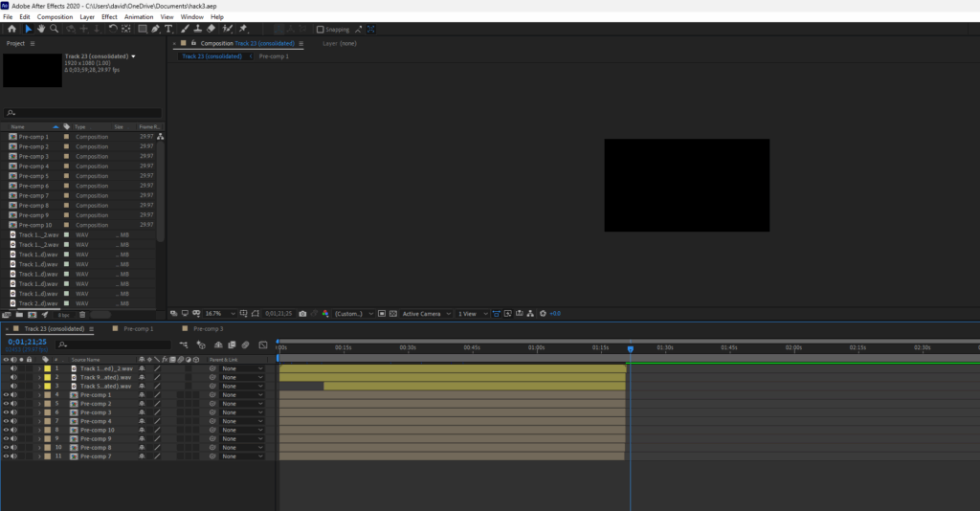Click the tan label swatch of Pre-comp 4 layer
Screen dimensions: 980x511
[x=48, y=421]
